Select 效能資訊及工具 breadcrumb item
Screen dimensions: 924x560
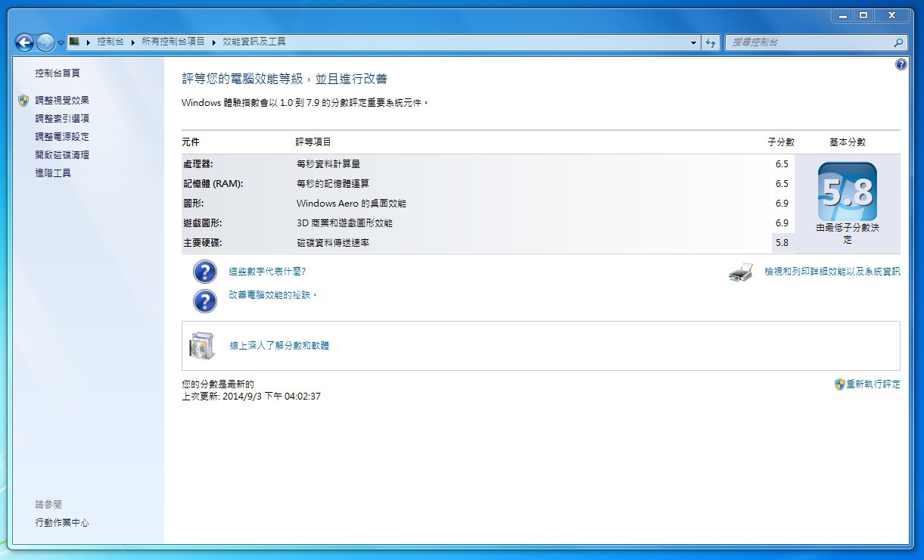(x=254, y=42)
